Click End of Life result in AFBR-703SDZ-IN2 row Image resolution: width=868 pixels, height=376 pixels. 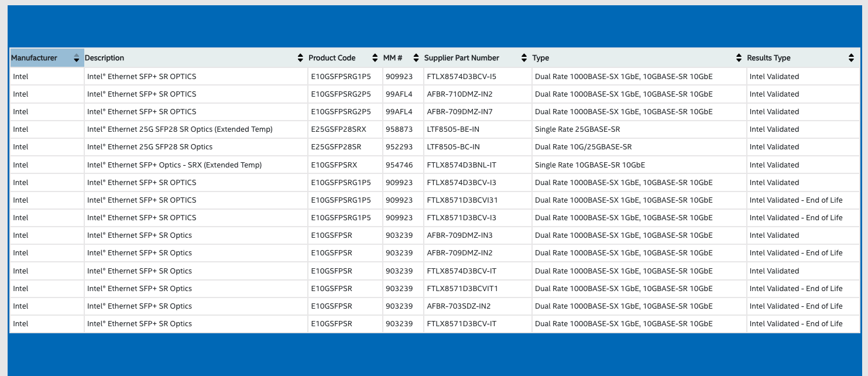(x=796, y=306)
